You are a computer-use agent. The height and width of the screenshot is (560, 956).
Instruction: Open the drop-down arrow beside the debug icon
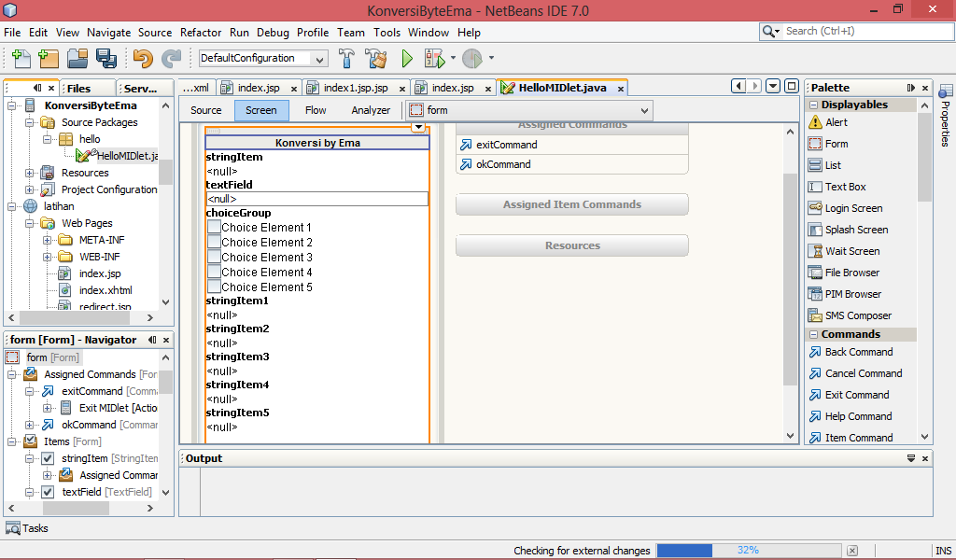click(453, 58)
